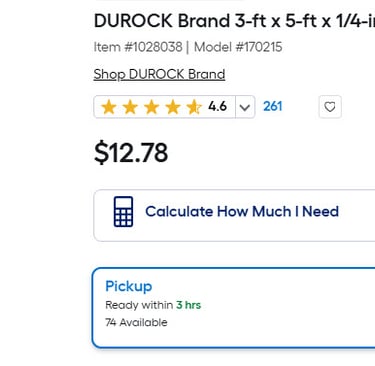Click the Item #1028038 text
375x366 pixels.
coord(138,47)
